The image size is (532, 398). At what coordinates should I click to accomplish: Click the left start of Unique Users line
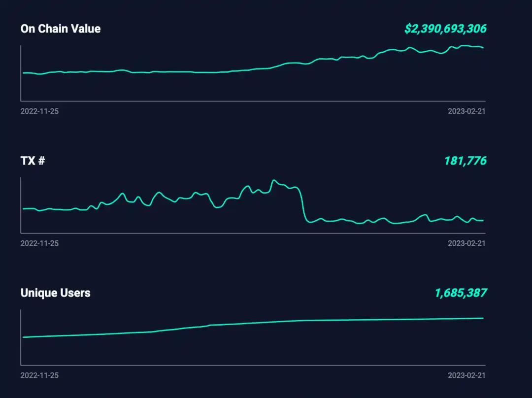tap(24, 337)
